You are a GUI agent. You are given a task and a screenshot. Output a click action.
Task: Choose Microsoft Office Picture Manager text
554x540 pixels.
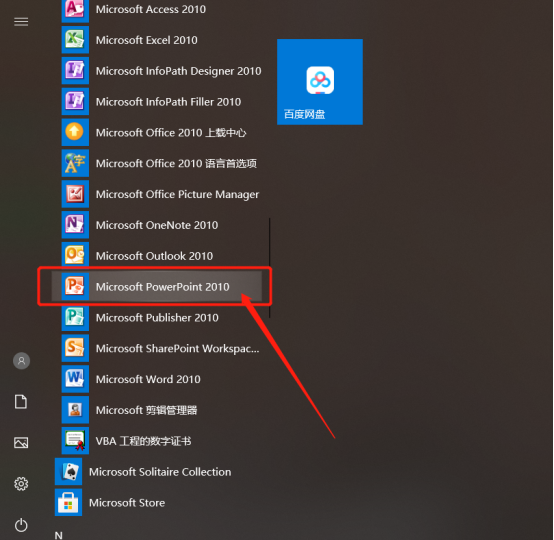coord(177,194)
